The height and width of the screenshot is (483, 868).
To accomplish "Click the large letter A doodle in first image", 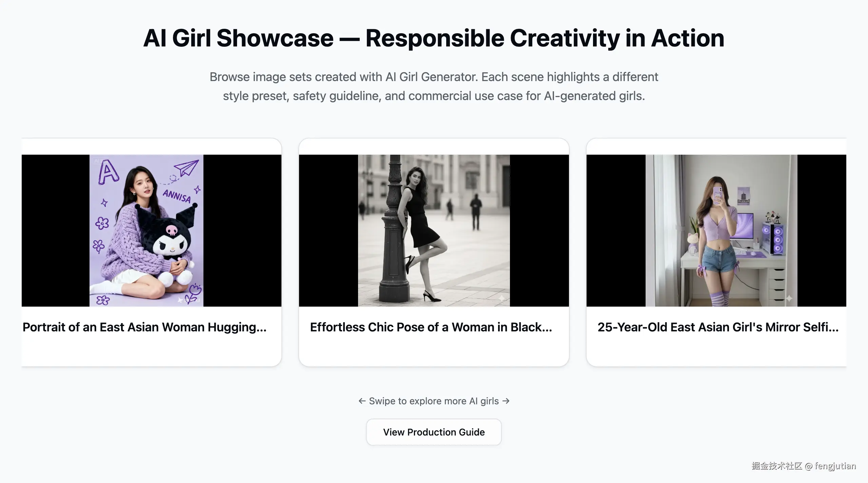I will click(108, 172).
